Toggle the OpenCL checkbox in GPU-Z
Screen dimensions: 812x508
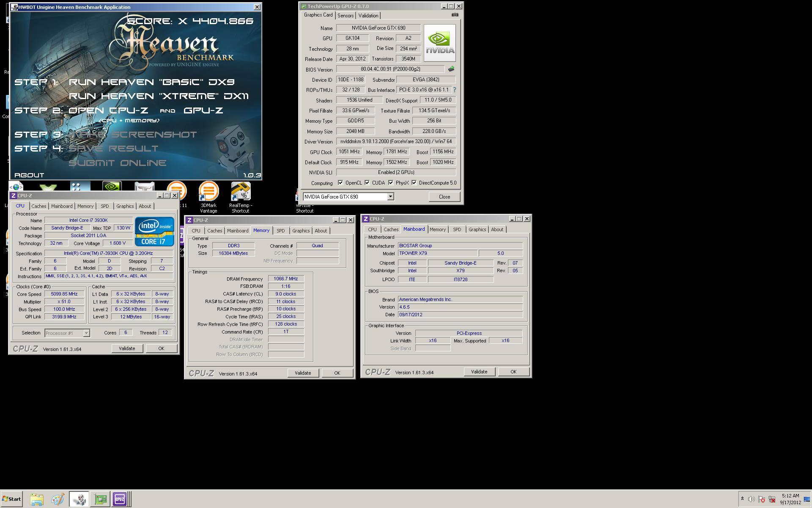pyautogui.click(x=340, y=183)
